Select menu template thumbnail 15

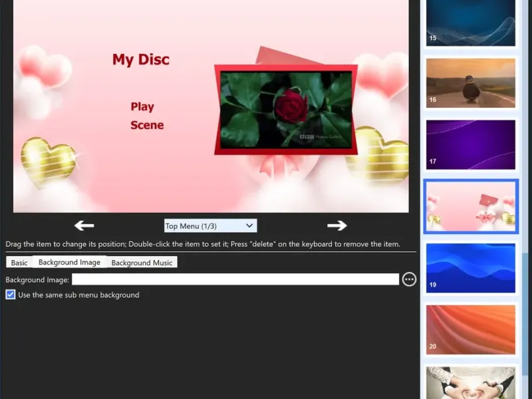pos(471,23)
